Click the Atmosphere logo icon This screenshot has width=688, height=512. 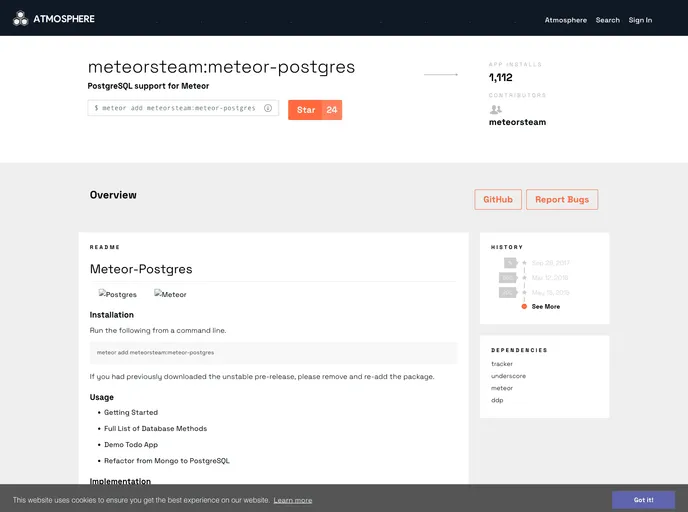20,18
